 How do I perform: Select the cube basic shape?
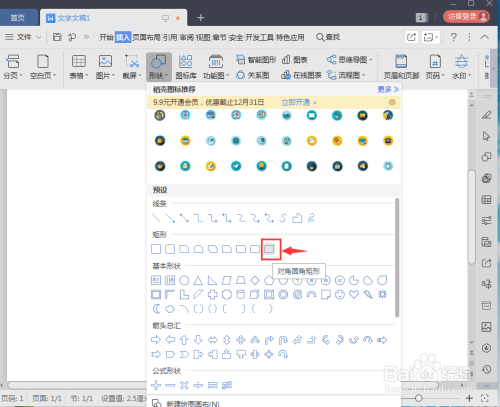[255, 294]
